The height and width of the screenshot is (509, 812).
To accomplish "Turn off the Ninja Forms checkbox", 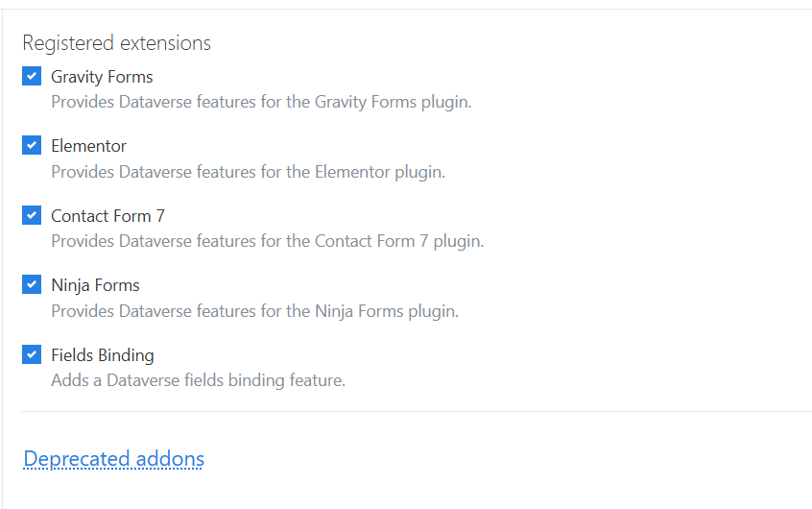I will pyautogui.click(x=32, y=285).
